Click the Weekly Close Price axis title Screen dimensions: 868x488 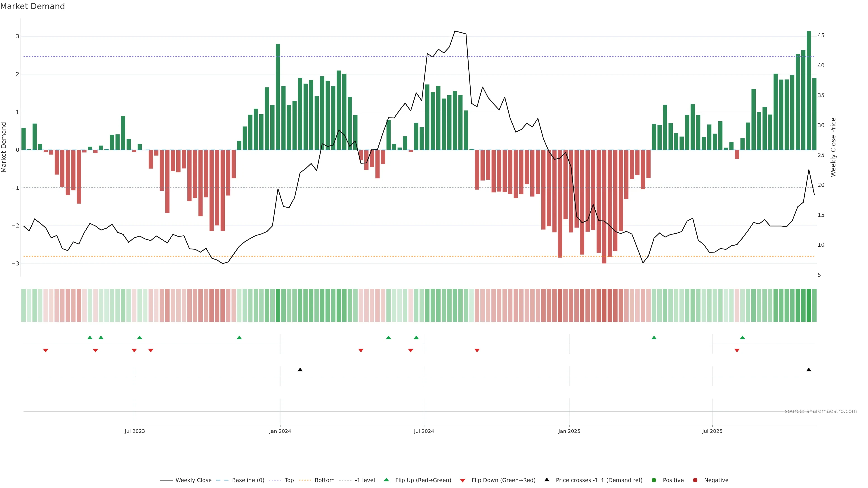point(833,147)
